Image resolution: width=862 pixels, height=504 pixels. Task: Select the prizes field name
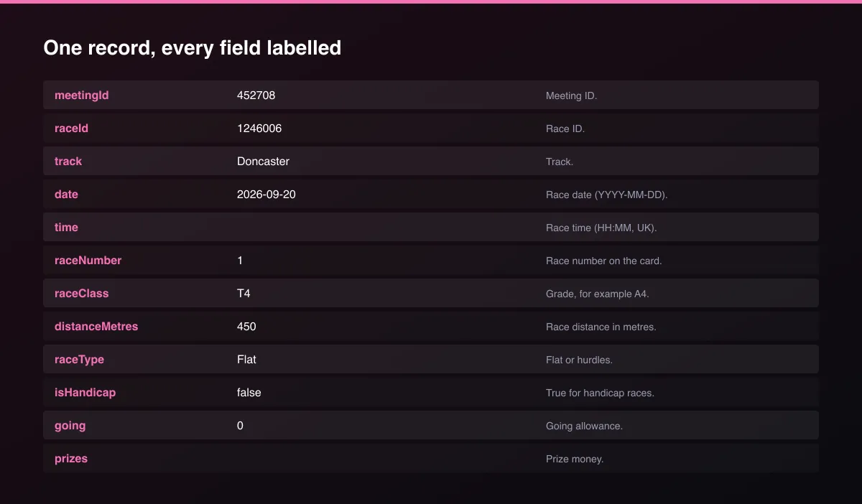(x=71, y=458)
